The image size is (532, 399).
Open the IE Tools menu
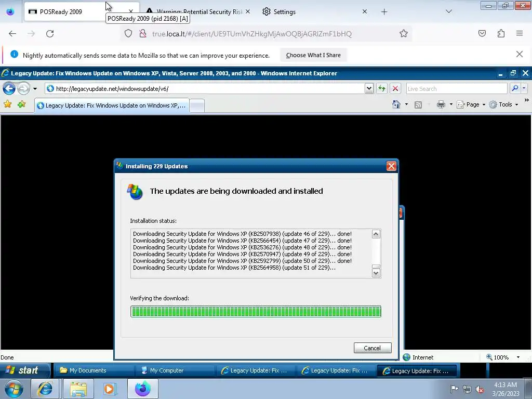[x=503, y=104]
